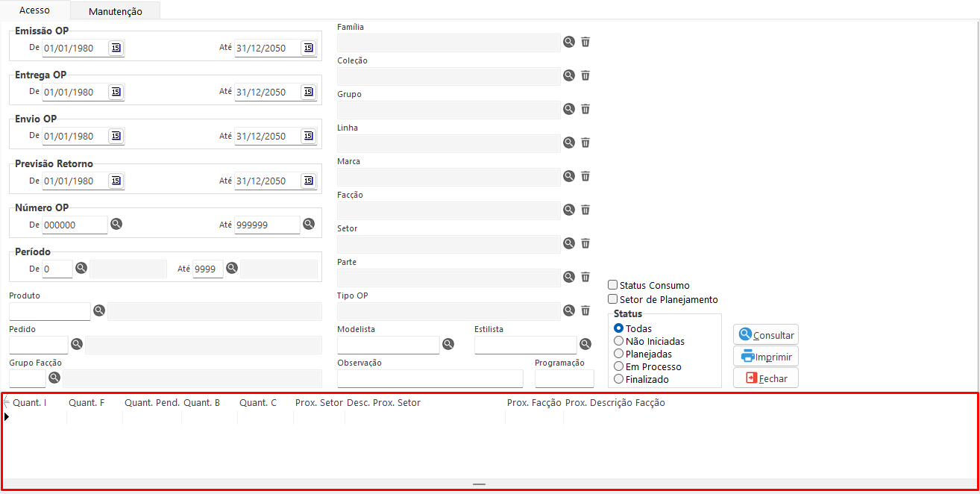Clear the Coleção field with trash icon
Screen dimensions: 980x494
click(585, 75)
